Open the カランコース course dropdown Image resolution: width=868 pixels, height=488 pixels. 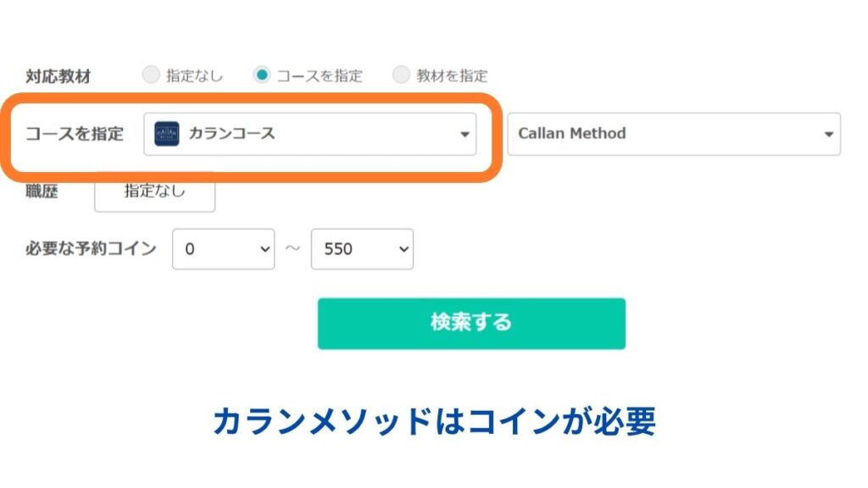[310, 134]
